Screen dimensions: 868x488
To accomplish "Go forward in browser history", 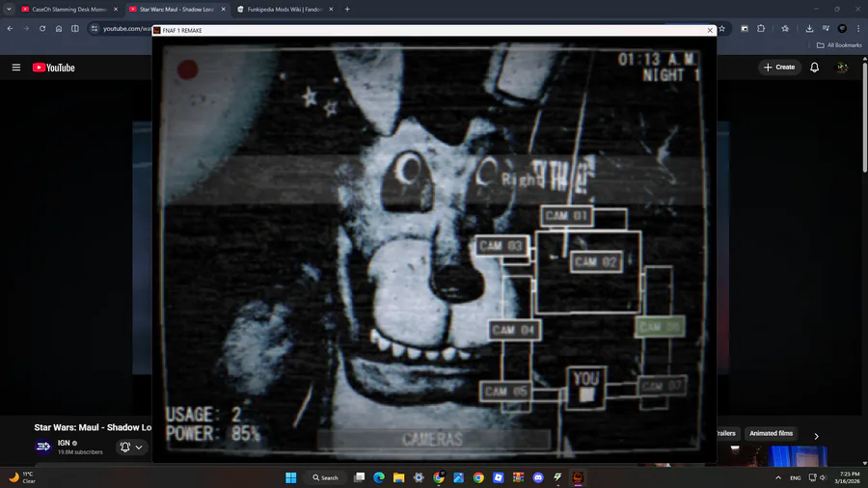I will click(x=26, y=28).
